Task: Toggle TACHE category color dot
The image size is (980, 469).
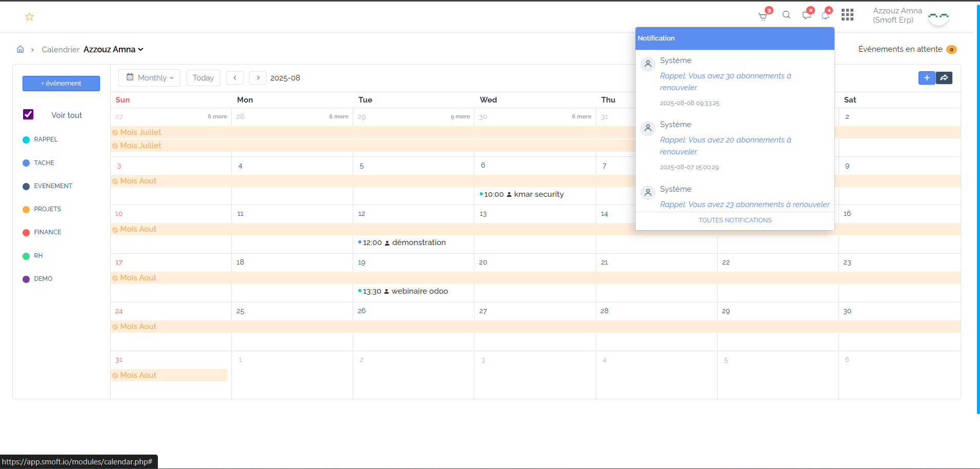Action: 26,163
